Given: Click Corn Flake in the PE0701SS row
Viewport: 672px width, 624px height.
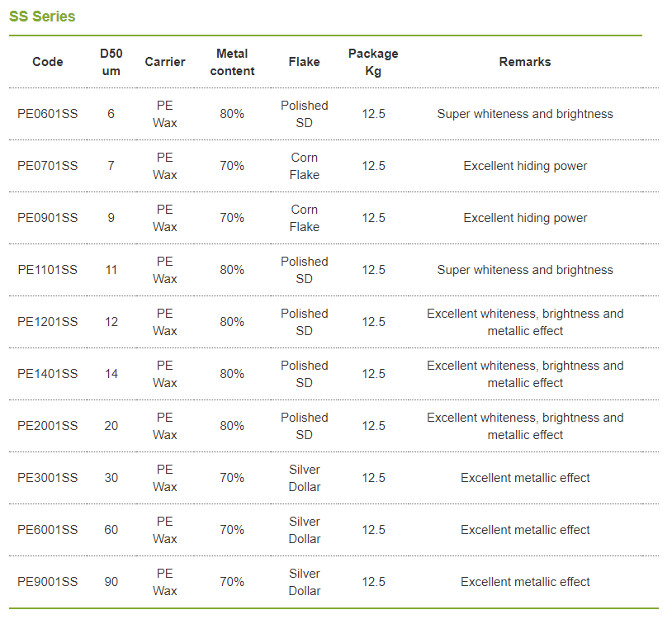Looking at the screenshot, I should pyautogui.click(x=305, y=166).
